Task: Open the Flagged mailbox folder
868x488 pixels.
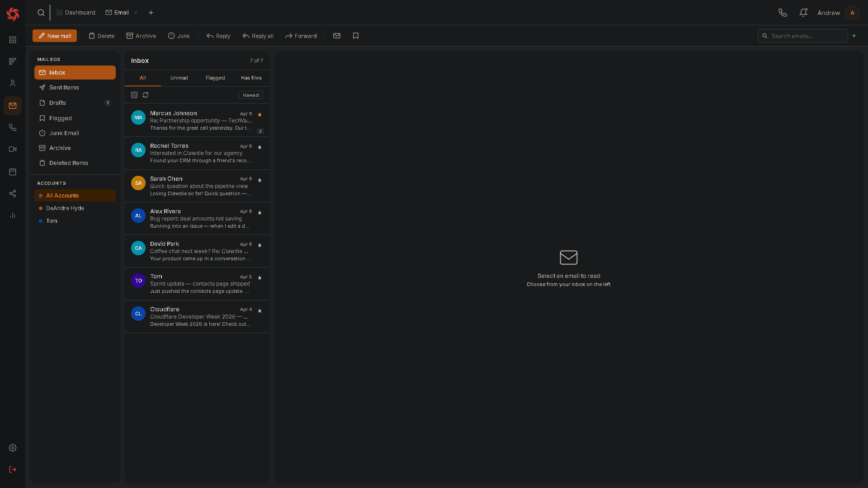Action: [x=75, y=118]
